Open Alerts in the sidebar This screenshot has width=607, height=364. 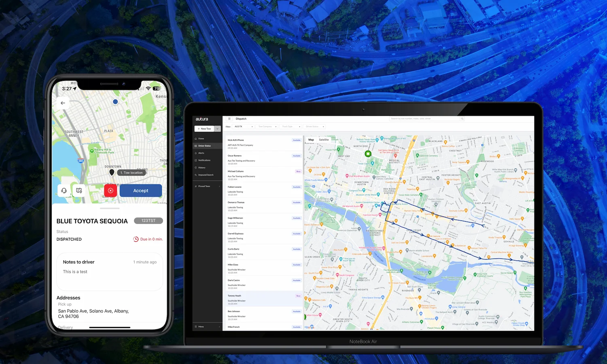[x=207, y=153]
